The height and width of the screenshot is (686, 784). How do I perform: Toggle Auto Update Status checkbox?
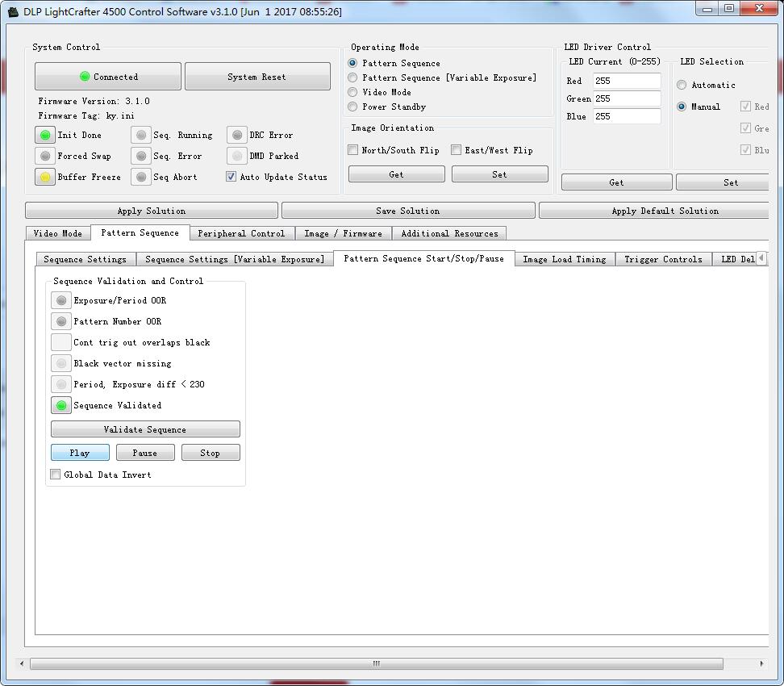[231, 177]
